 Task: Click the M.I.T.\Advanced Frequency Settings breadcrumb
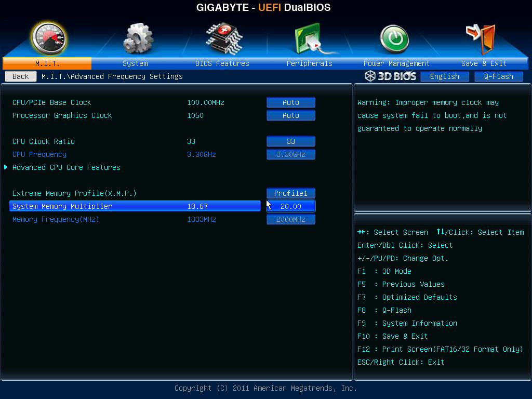click(112, 76)
